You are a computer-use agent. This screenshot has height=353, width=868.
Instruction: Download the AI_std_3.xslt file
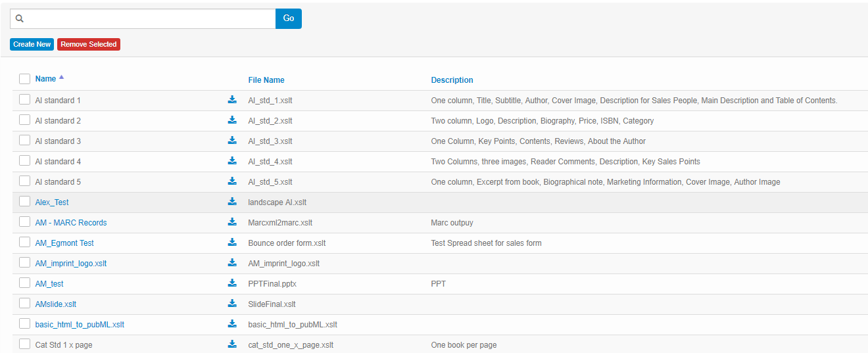click(232, 141)
